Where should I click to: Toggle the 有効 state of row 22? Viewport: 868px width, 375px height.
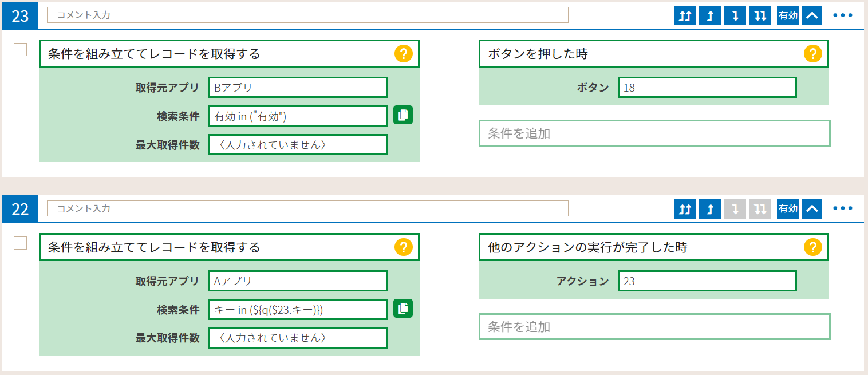point(788,209)
